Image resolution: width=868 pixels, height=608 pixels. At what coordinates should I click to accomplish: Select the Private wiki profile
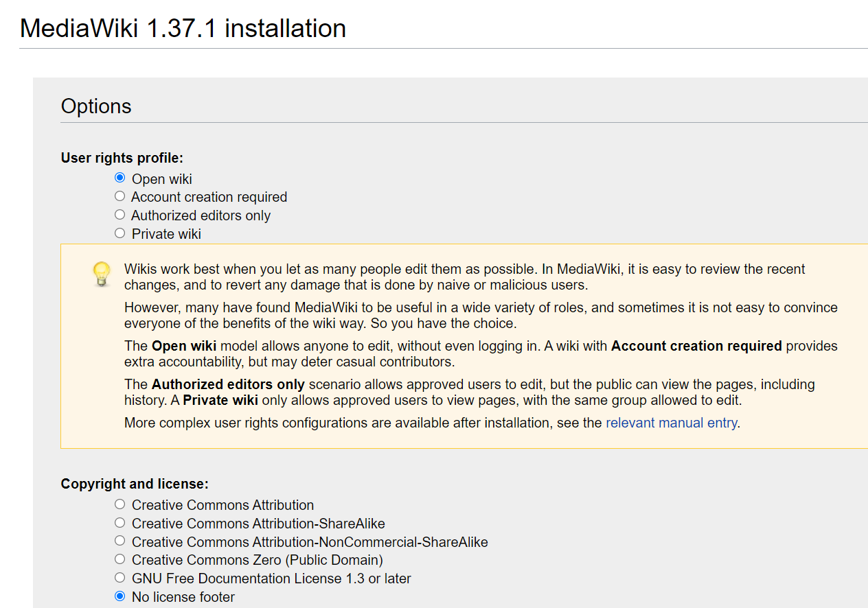click(119, 233)
